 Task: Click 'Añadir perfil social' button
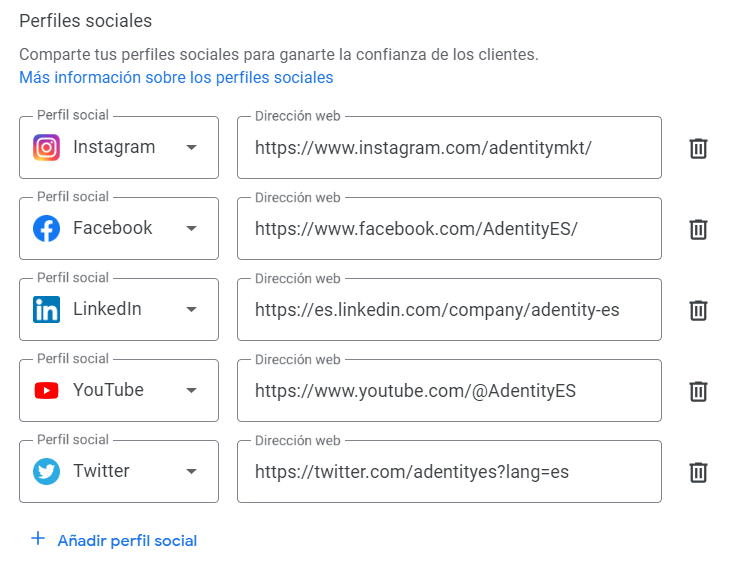pyautogui.click(x=114, y=540)
